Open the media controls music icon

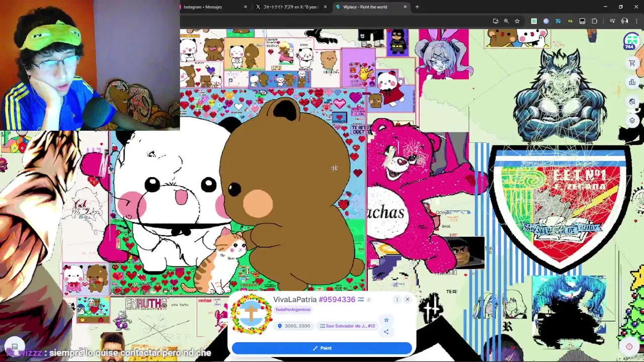click(x=612, y=21)
